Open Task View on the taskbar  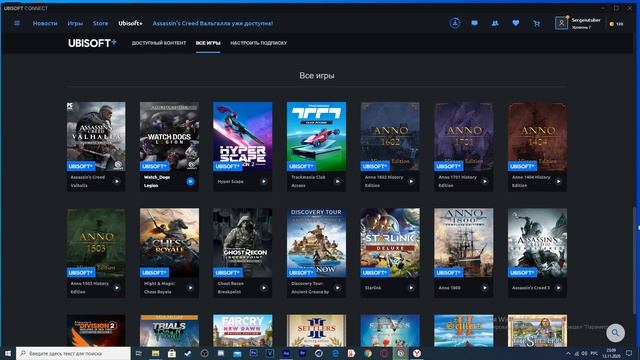coord(139,353)
